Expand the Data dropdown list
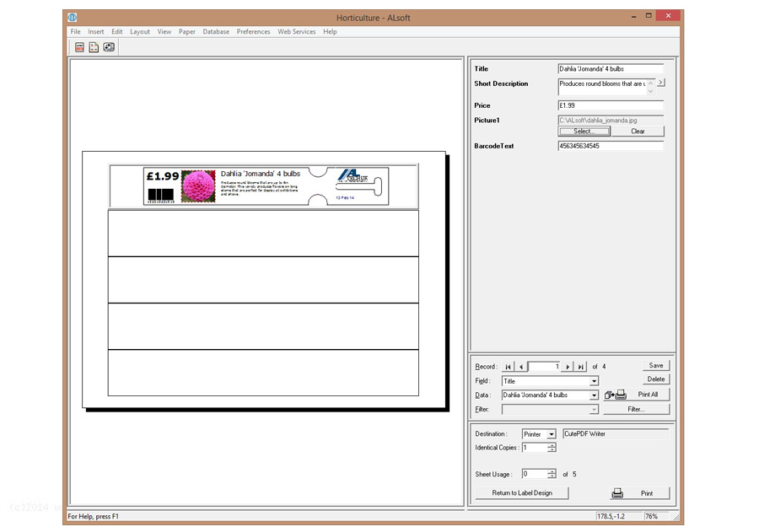This screenshot has width=759, height=532. tap(594, 395)
